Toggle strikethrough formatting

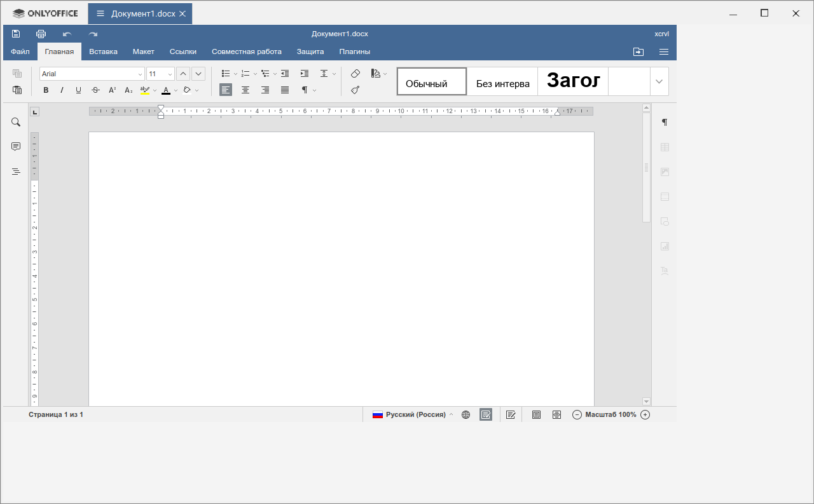pos(95,90)
